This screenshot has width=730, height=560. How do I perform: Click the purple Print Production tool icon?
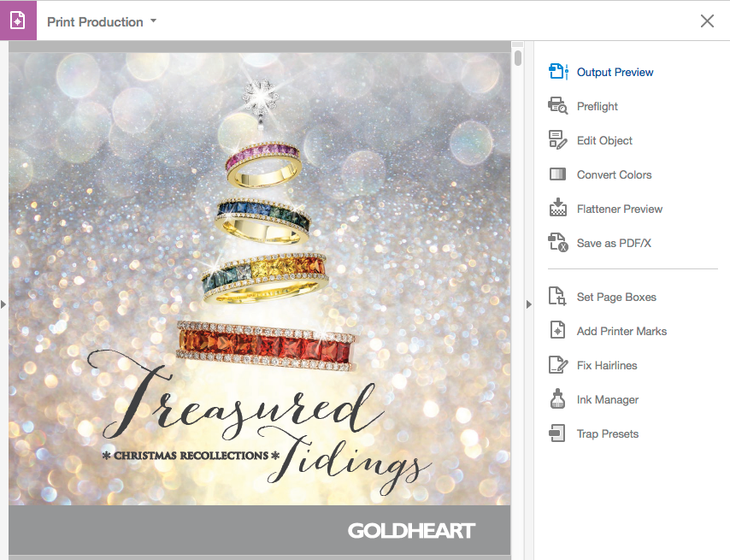[x=18, y=21]
